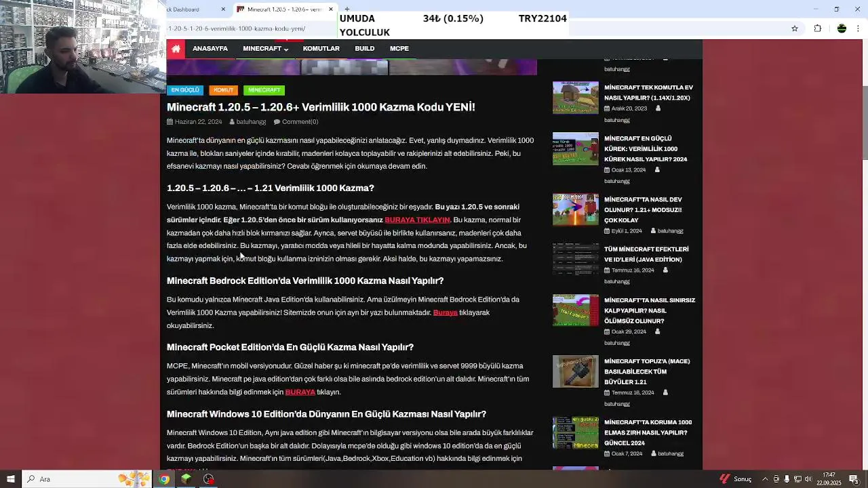This screenshot has width=868, height=488.
Task: Click the browser address bar URL
Action: [x=236, y=28]
